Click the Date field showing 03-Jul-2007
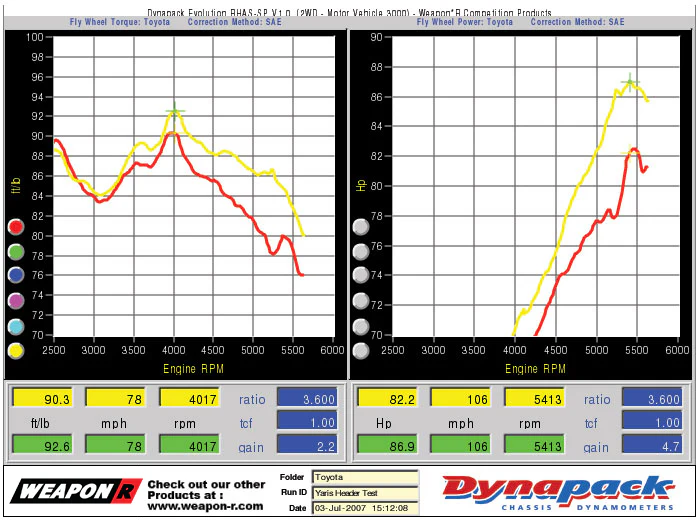This screenshot has height=520, width=699. point(365,508)
